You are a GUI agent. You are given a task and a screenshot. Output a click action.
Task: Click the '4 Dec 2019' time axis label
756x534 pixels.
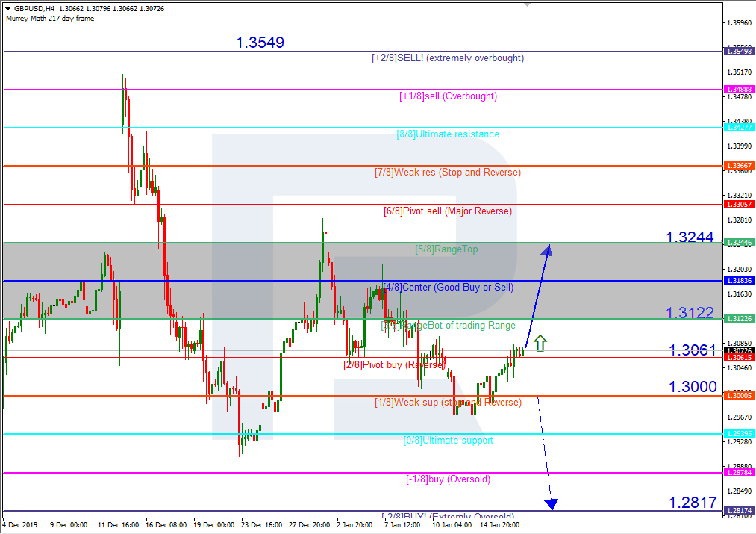click(19, 525)
